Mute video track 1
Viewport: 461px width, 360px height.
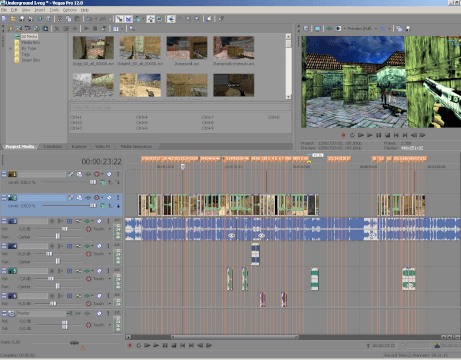pos(109,174)
